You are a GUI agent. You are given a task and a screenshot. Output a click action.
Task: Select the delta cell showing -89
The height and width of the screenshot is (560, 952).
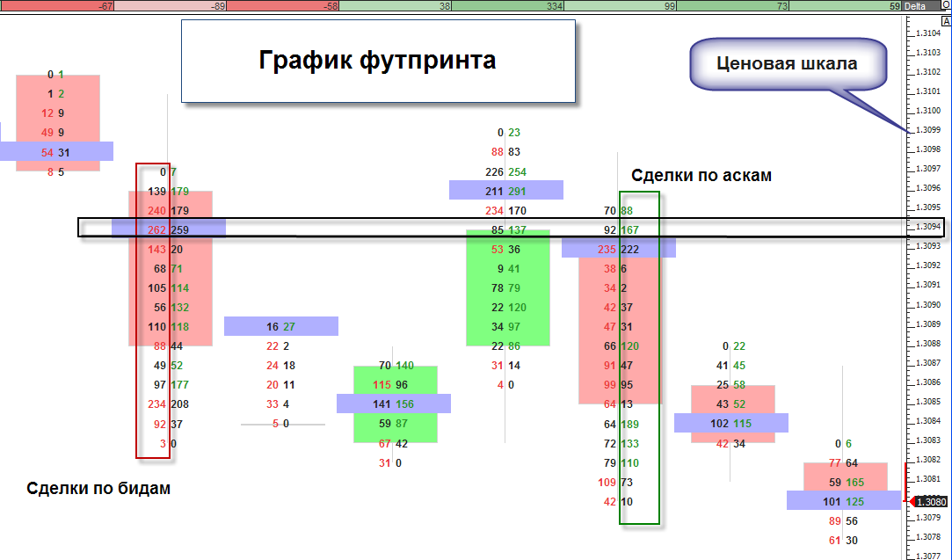(x=171, y=6)
